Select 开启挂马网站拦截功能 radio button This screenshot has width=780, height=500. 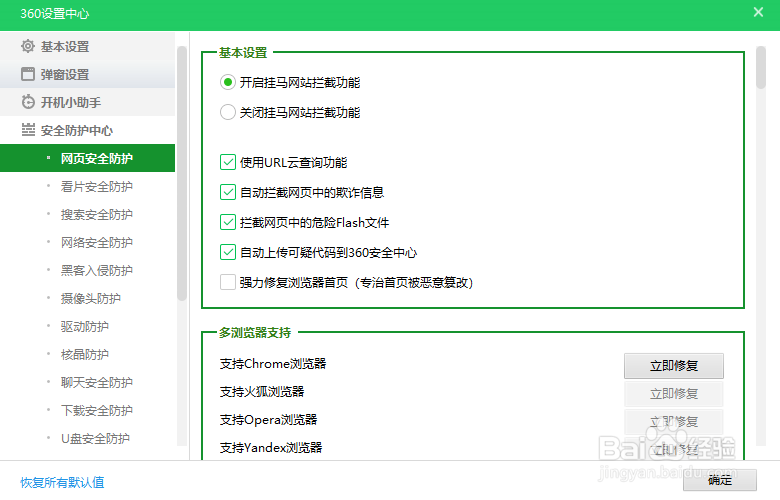(227, 82)
